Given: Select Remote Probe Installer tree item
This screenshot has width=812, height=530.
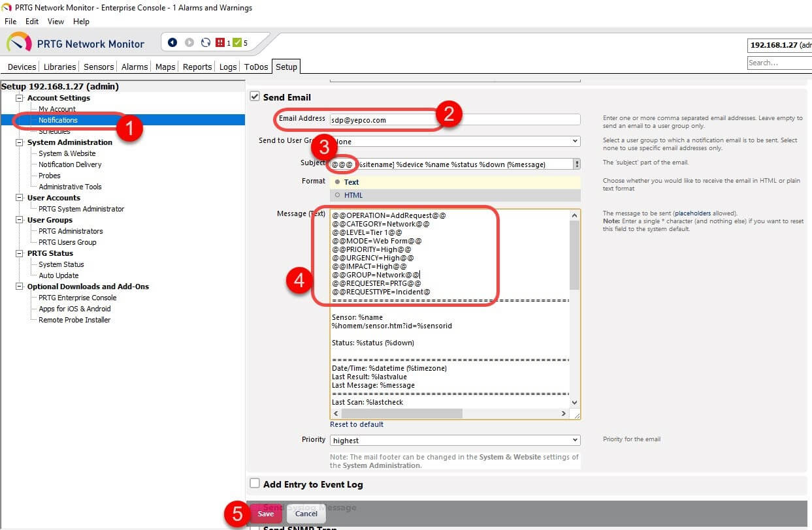Looking at the screenshot, I should pyautogui.click(x=74, y=320).
